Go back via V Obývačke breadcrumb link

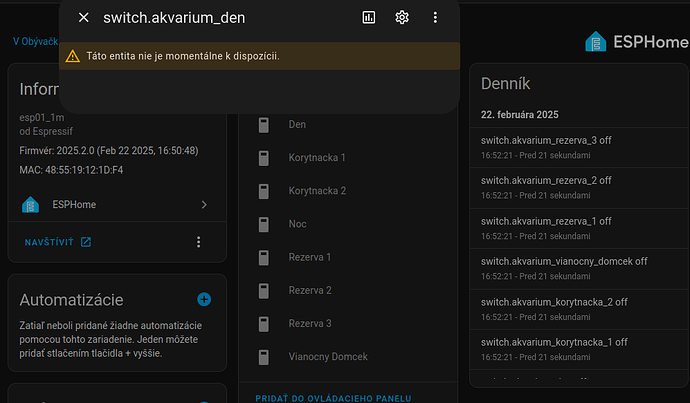click(x=34, y=42)
